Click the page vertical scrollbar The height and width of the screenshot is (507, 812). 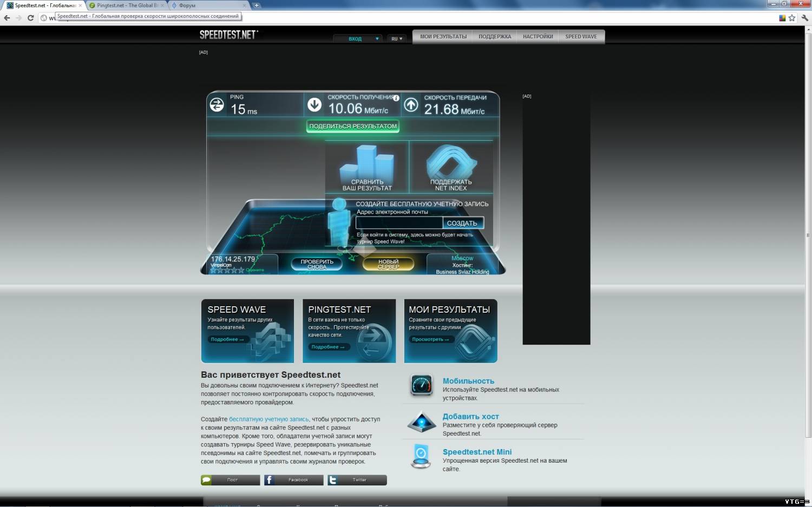point(808,235)
